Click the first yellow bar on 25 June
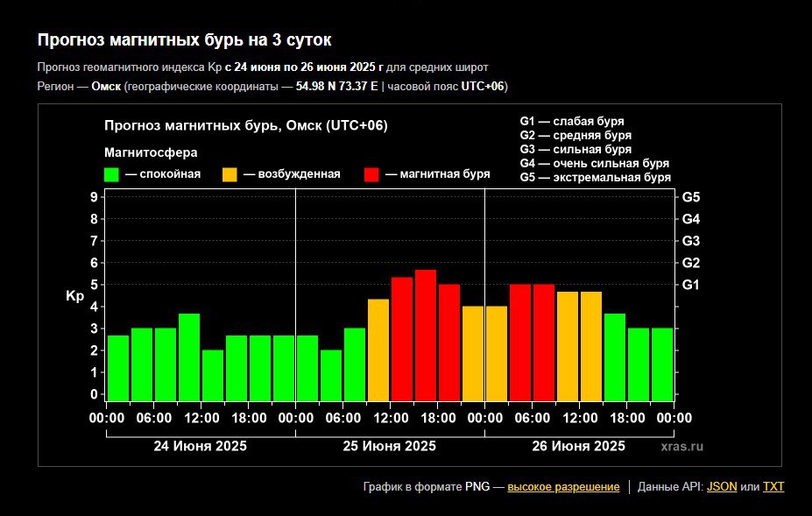The height and width of the screenshot is (516, 812). point(378,349)
